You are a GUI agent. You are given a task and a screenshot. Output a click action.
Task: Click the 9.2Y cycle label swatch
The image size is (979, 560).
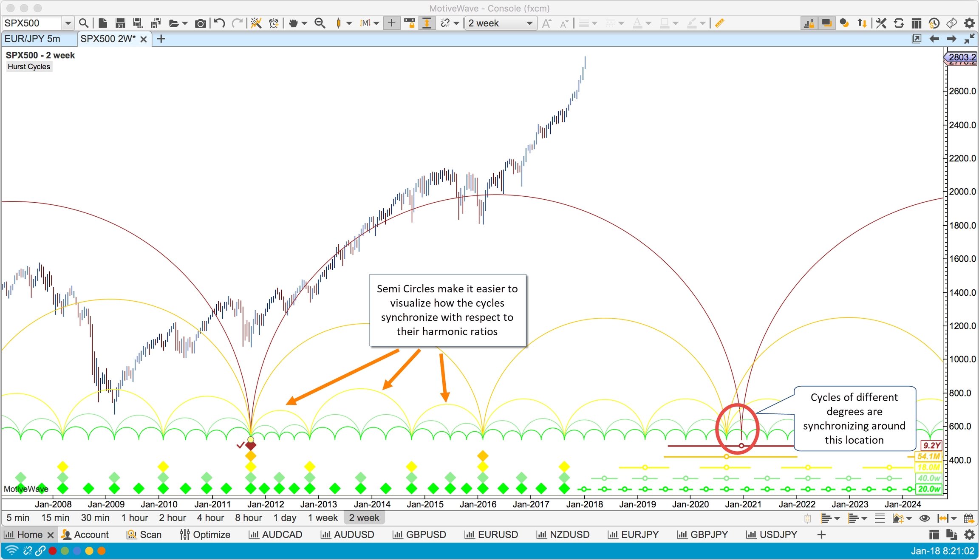tap(931, 445)
